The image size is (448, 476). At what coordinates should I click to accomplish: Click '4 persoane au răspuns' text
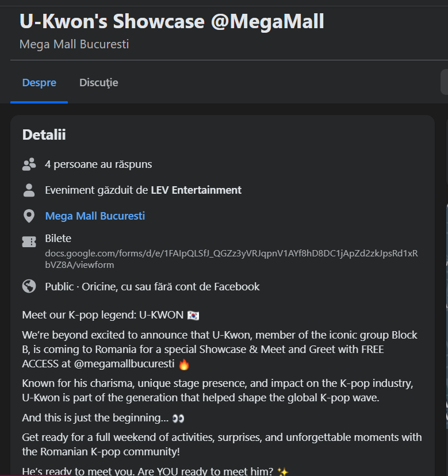click(98, 164)
